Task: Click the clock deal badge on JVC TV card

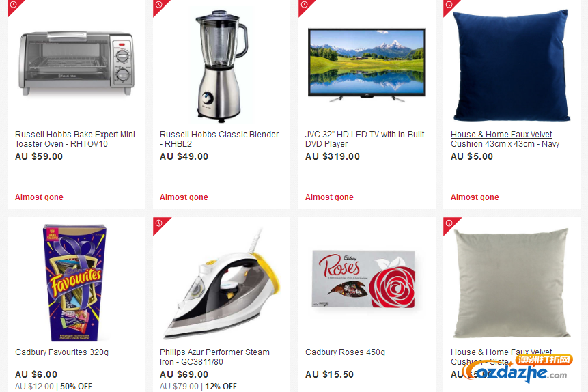Action: 304,5
